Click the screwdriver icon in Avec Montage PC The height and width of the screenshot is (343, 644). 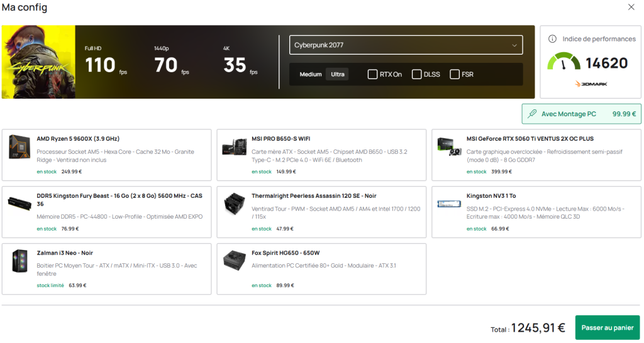pyautogui.click(x=532, y=114)
